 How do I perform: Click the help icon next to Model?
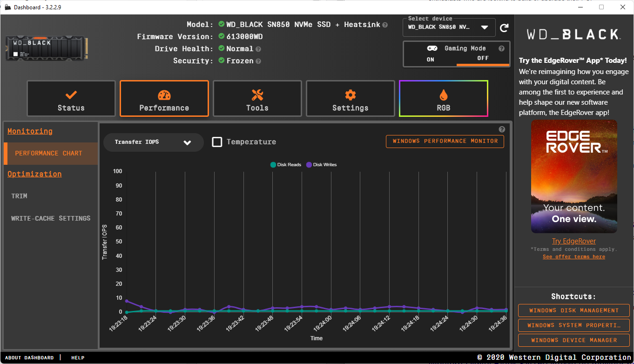coord(385,25)
